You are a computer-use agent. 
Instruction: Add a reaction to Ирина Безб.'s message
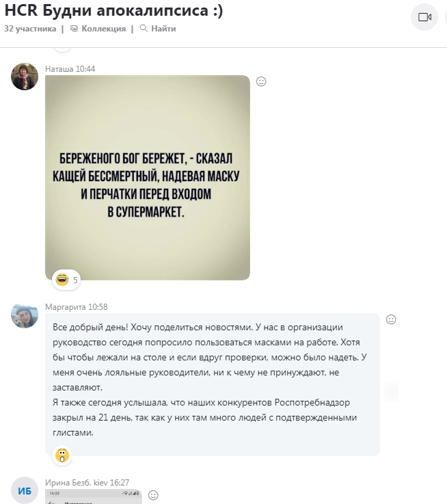coord(153,495)
